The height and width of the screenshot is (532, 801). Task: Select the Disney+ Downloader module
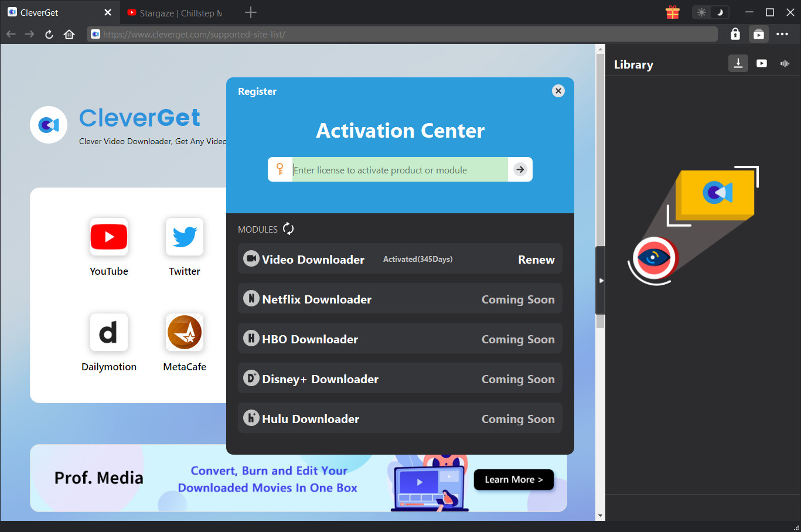[x=400, y=378]
